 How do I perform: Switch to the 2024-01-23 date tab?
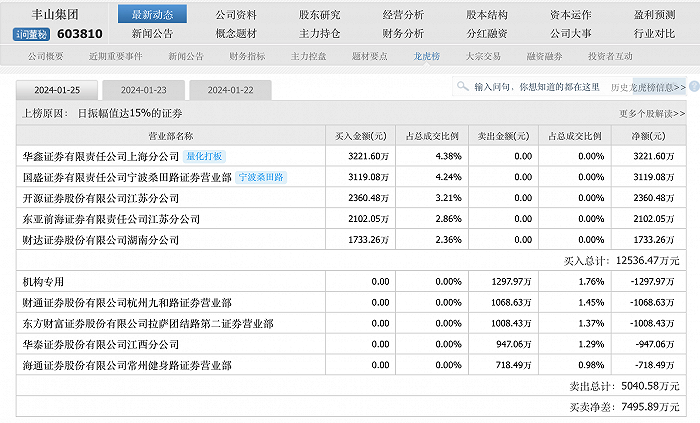click(x=144, y=90)
